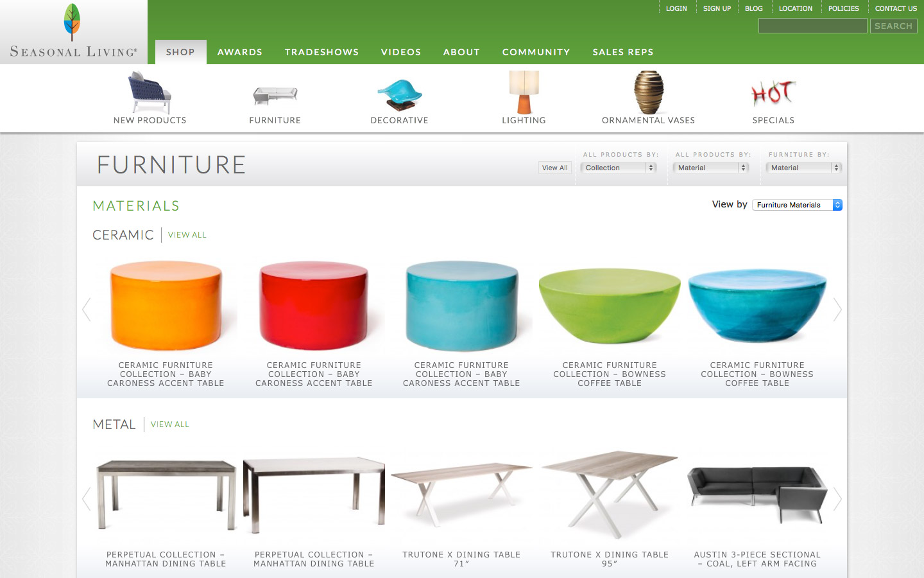This screenshot has width=924, height=578.
Task: Select the Furniture sofa category icon
Action: point(275,96)
